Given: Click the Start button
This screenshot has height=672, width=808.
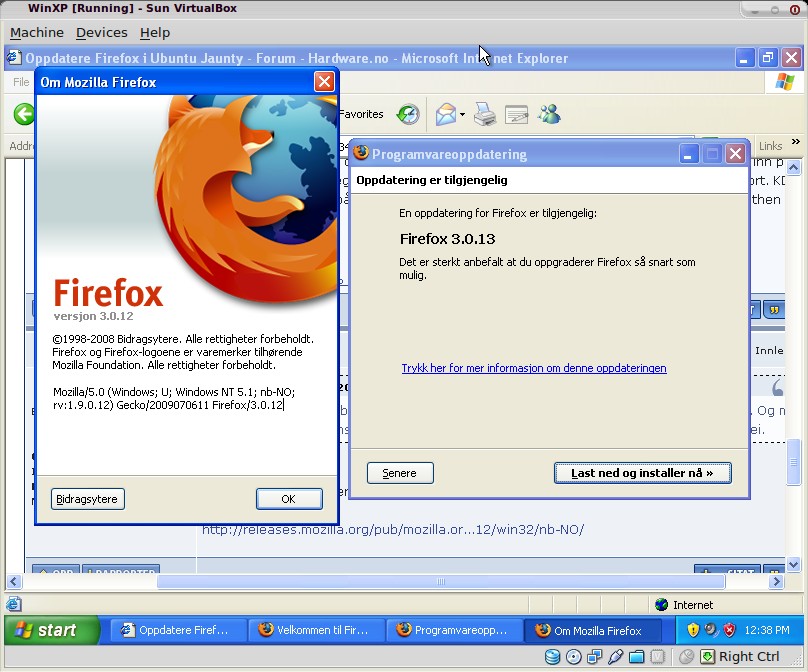Looking at the screenshot, I should (52, 630).
